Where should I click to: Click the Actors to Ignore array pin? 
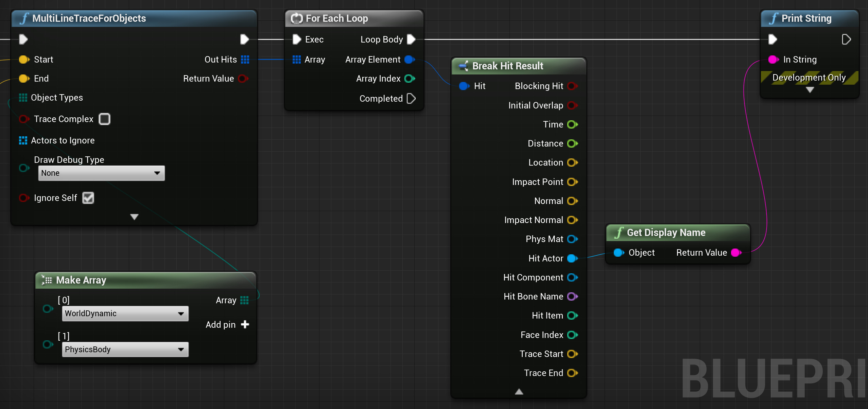(23, 140)
